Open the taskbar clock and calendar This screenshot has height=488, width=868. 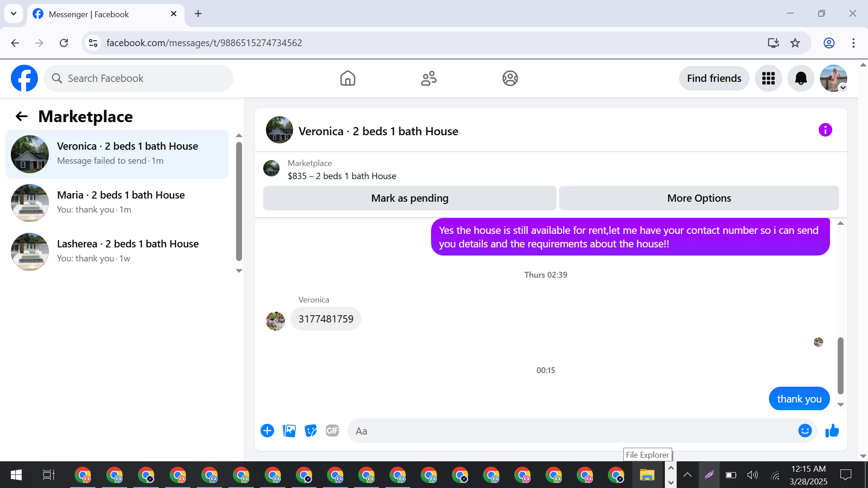coord(808,475)
